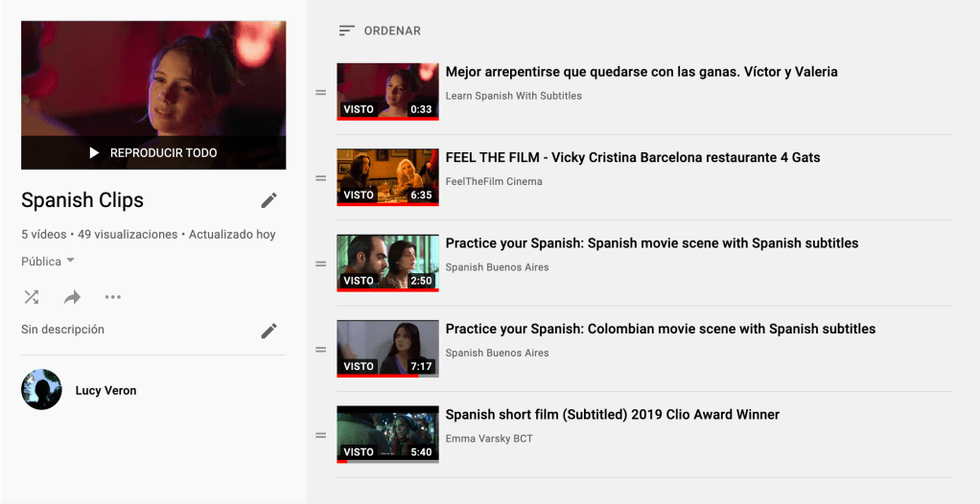Open the three-dot more options menu
The image size is (980, 504).
click(113, 297)
